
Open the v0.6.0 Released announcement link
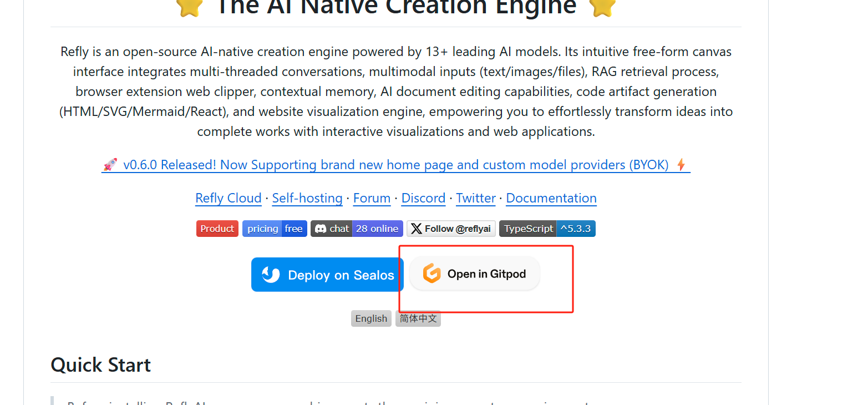coord(395,165)
